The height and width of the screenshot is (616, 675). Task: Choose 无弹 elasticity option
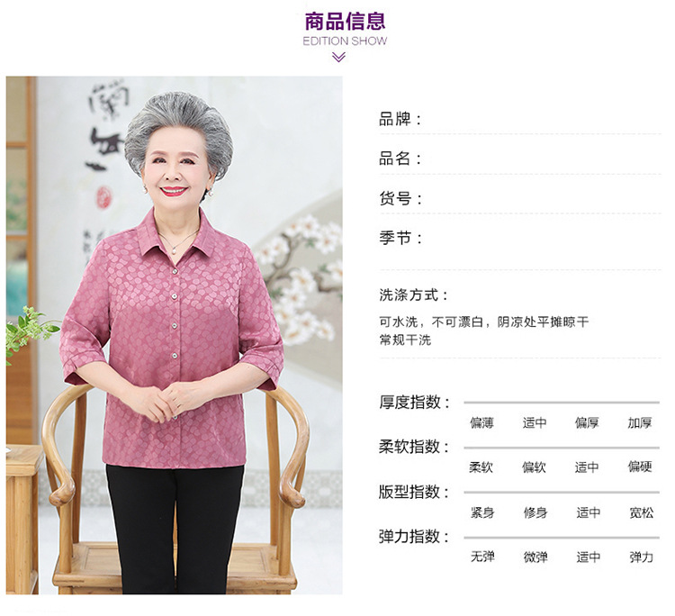[482, 557]
